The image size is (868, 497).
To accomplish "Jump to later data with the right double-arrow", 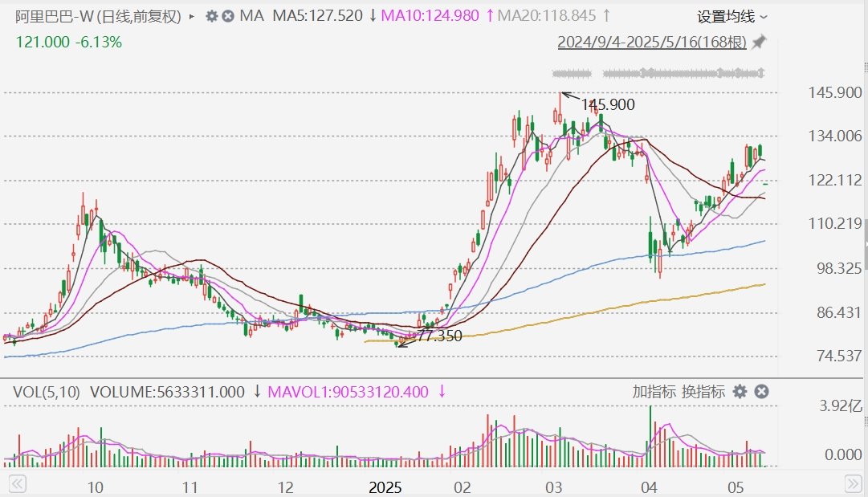I will [853, 484].
